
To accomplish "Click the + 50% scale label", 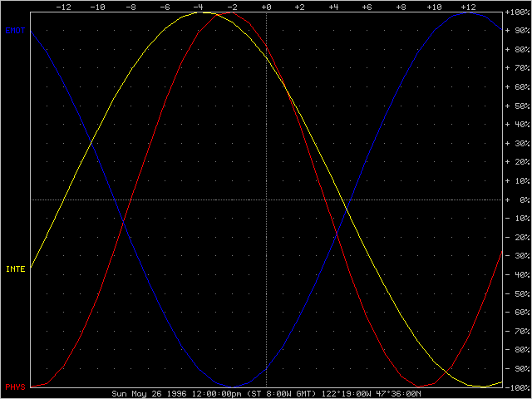I will (x=517, y=106).
